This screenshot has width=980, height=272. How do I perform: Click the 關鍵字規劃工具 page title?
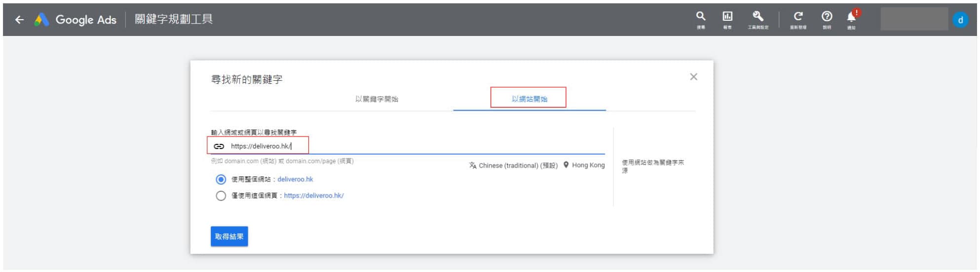coord(174,19)
